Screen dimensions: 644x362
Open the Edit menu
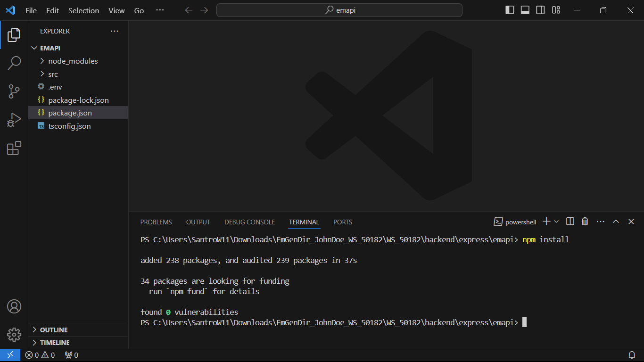click(53, 10)
